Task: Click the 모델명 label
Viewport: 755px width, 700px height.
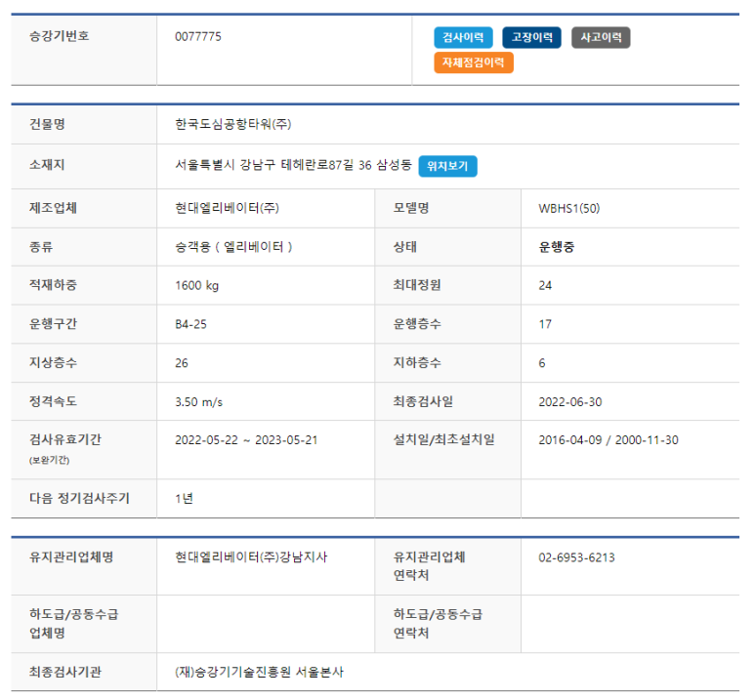Action: point(411,208)
